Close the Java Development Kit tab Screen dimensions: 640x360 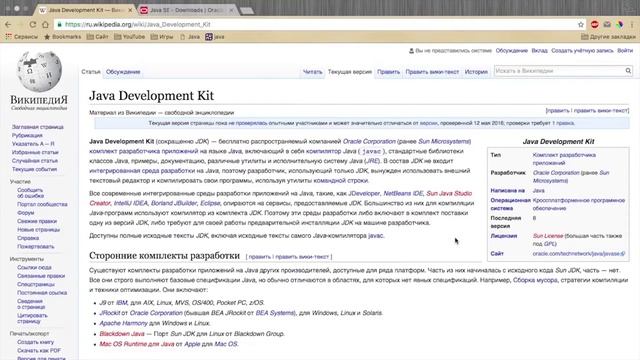click(130, 10)
